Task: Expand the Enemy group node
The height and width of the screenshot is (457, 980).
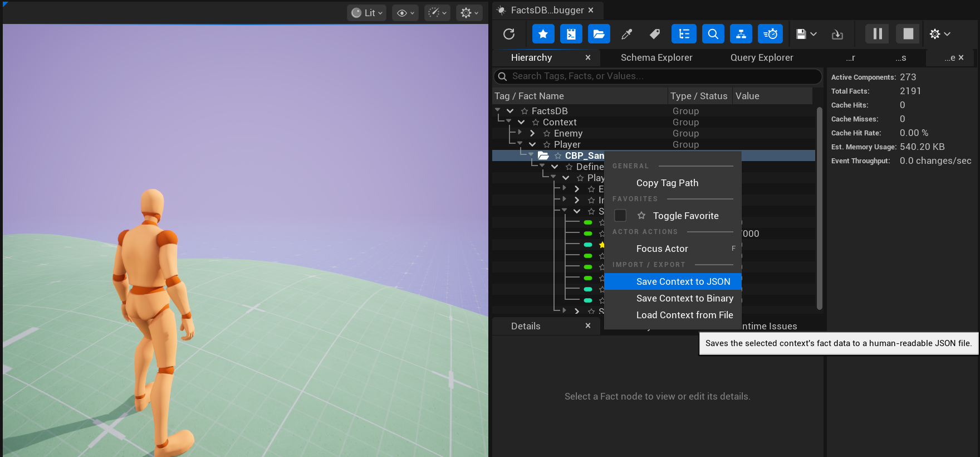Action: 532,133
